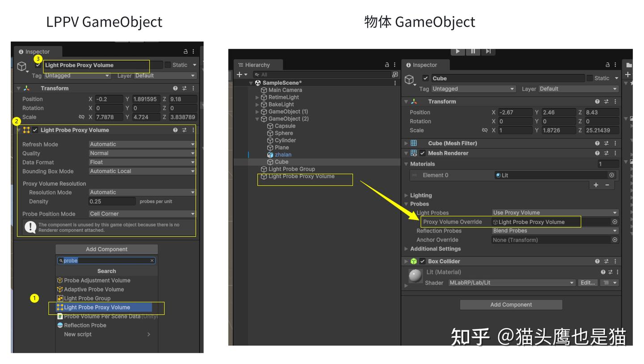This screenshot has height=364, width=644.
Task: Open the Reflection Probes dropdown showing Blend Probes
Action: [x=555, y=231]
